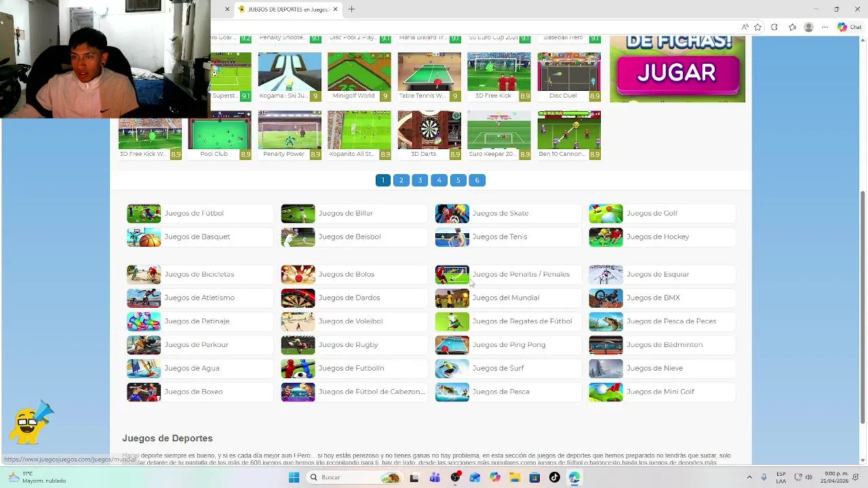Viewport: 868px width, 488px height.
Task: Open the Juegos de Parkour link
Action: (196, 345)
